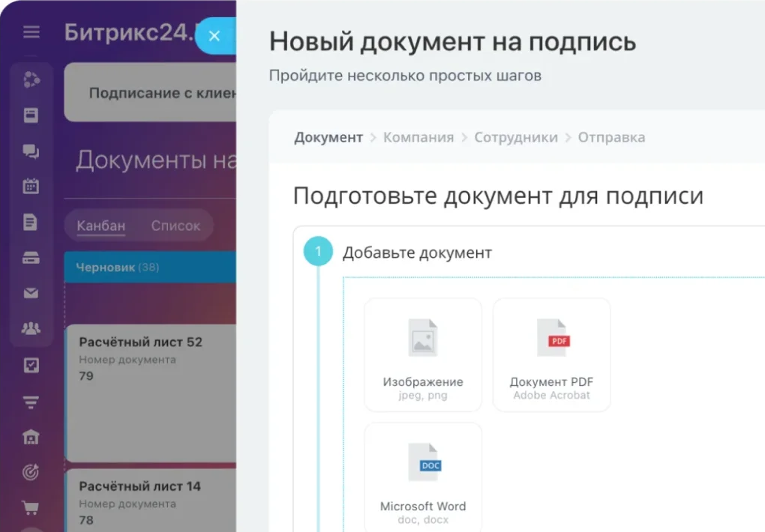Expand the hamburger menu at top left
Screen dimensions: 765x532
(x=31, y=32)
